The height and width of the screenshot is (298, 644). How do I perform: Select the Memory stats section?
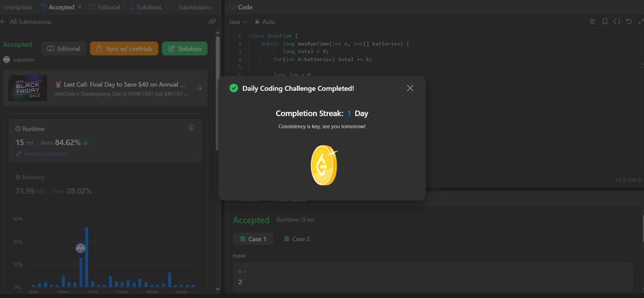click(x=105, y=185)
